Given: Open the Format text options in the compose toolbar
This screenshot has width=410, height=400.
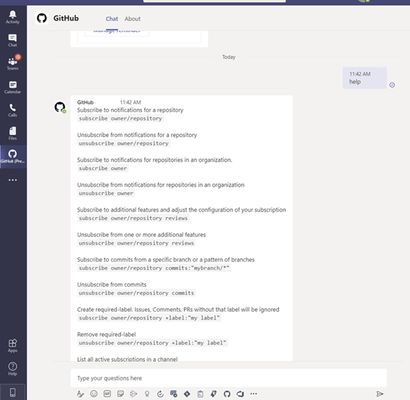Looking at the screenshot, I should (x=80, y=394).
